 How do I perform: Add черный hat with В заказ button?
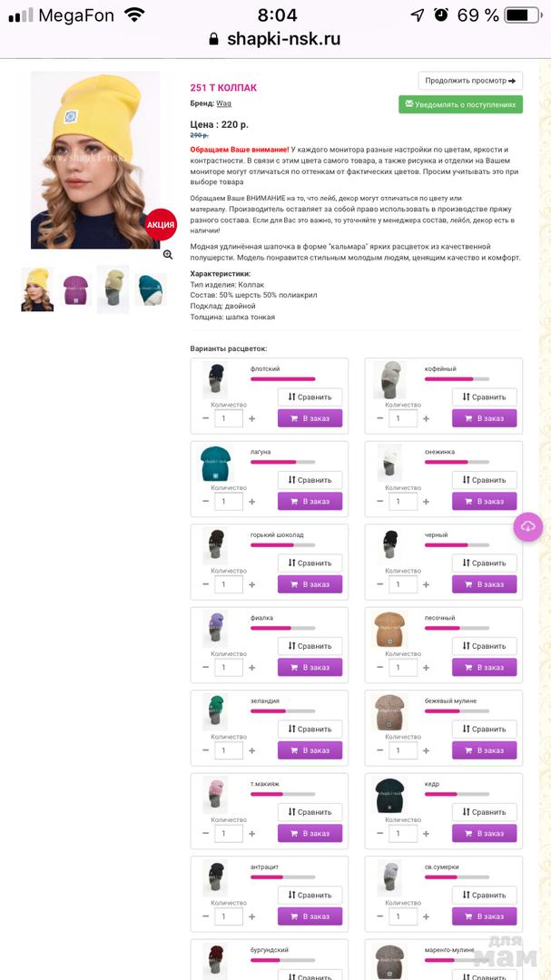(x=485, y=584)
